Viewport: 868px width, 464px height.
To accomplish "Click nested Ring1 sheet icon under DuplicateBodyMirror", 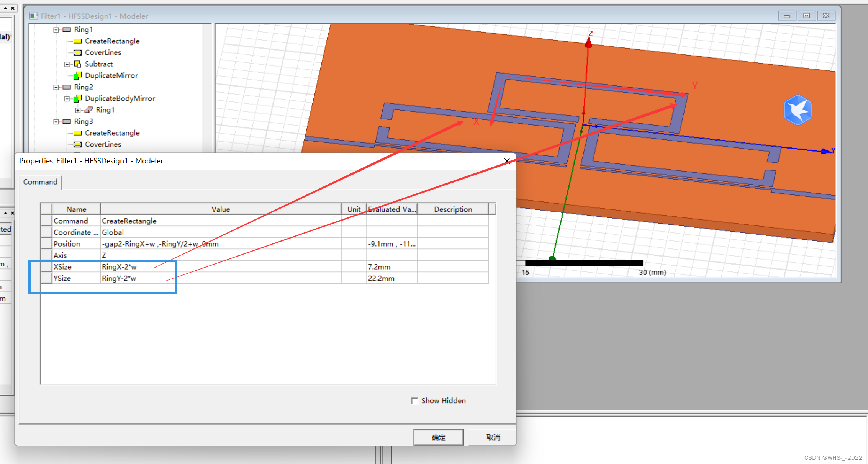I will [x=88, y=110].
